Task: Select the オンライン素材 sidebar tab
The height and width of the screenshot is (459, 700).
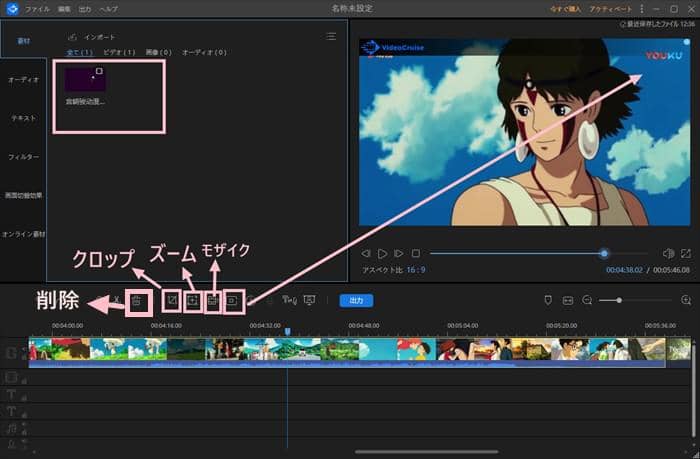Action: pos(23,234)
